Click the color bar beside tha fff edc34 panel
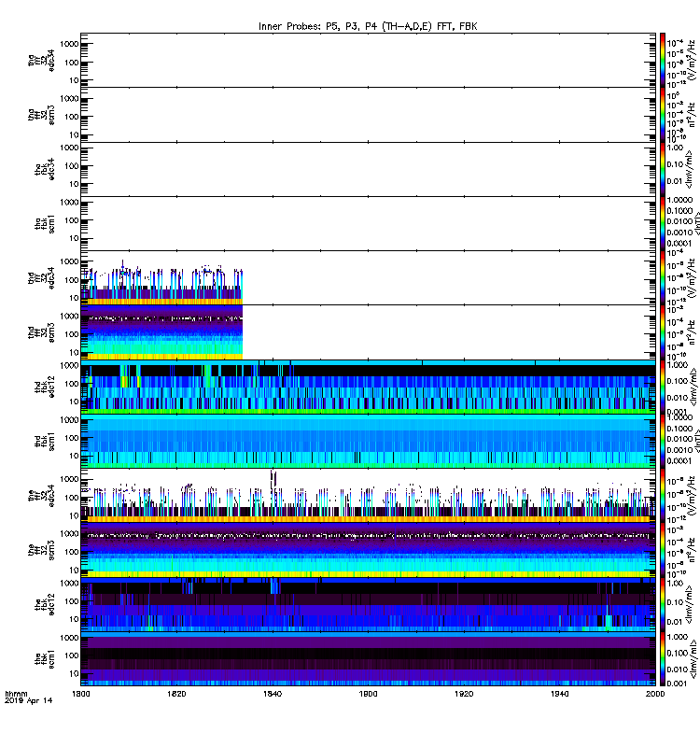 click(x=663, y=60)
